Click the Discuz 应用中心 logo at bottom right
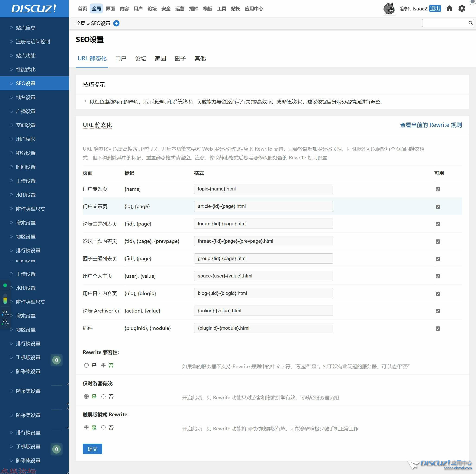 [441, 464]
